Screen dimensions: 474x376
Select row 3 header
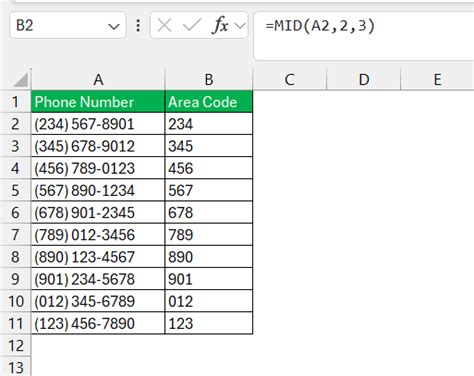pyautogui.click(x=15, y=146)
